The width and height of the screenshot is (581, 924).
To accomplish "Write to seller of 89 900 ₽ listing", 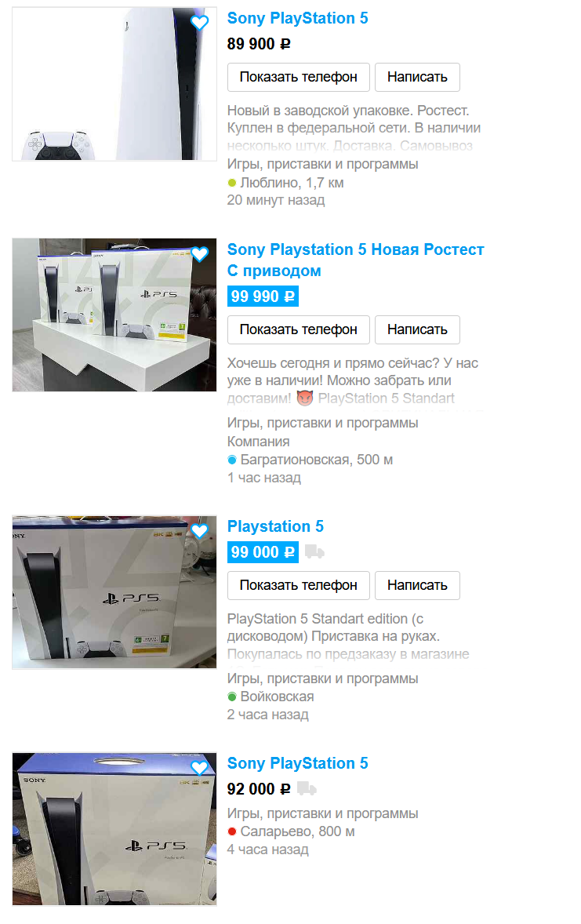I will tap(417, 77).
